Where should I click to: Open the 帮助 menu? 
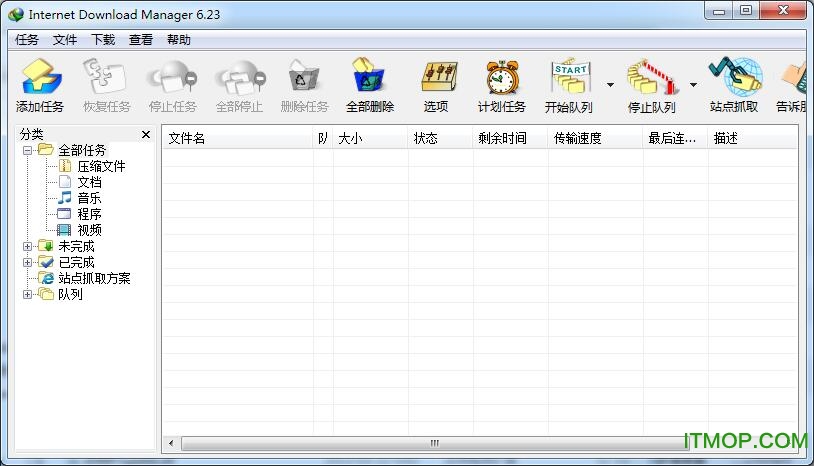179,40
